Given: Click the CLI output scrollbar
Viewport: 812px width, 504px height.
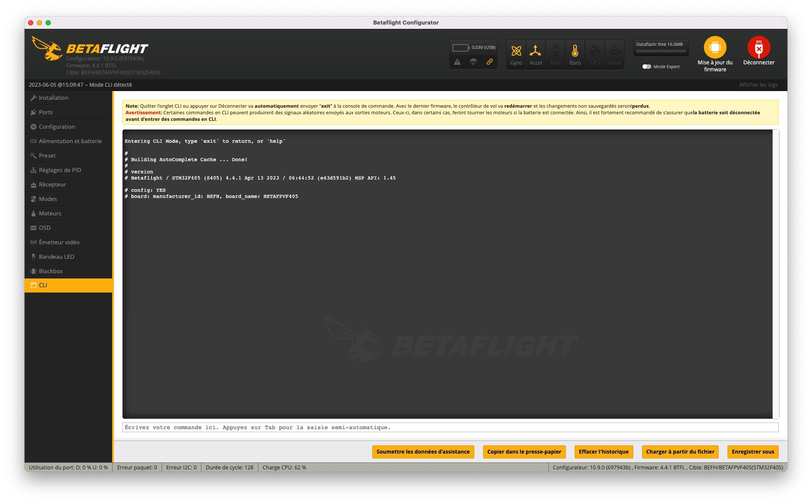Looking at the screenshot, I should [776, 274].
